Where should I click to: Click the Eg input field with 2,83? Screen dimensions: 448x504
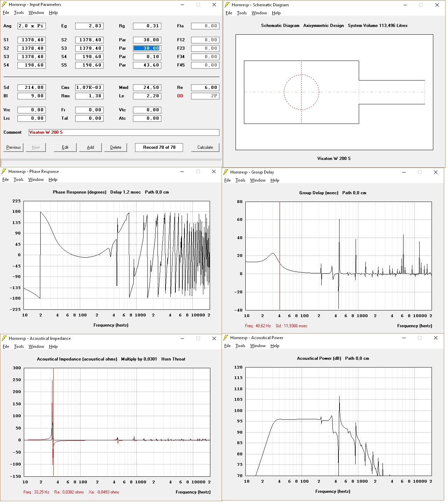(89, 26)
